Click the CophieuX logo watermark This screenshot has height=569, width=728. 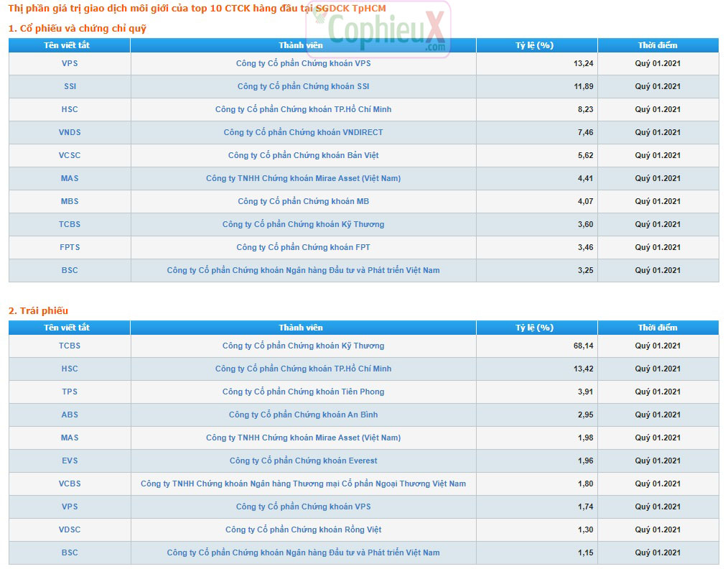coord(378,29)
